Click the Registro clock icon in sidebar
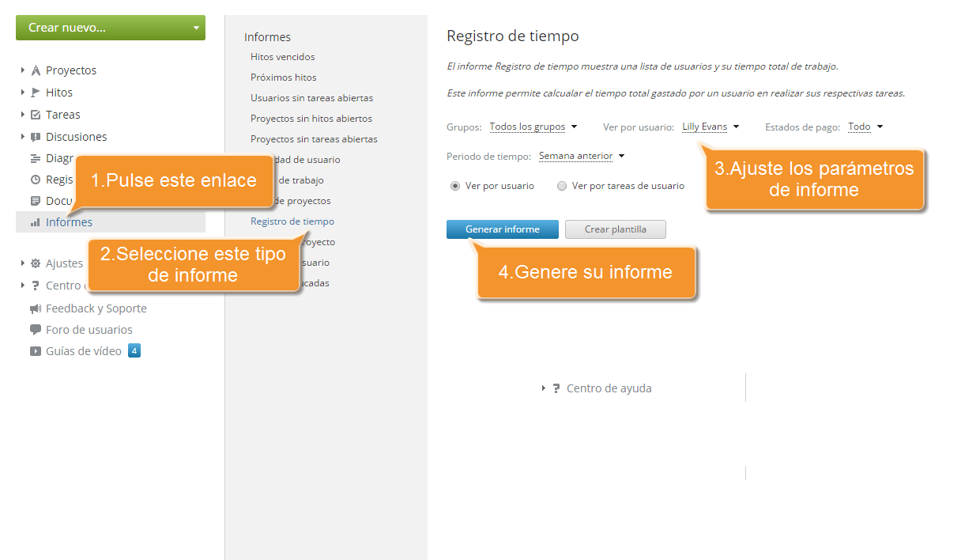The height and width of the screenshot is (560, 980). [36, 180]
